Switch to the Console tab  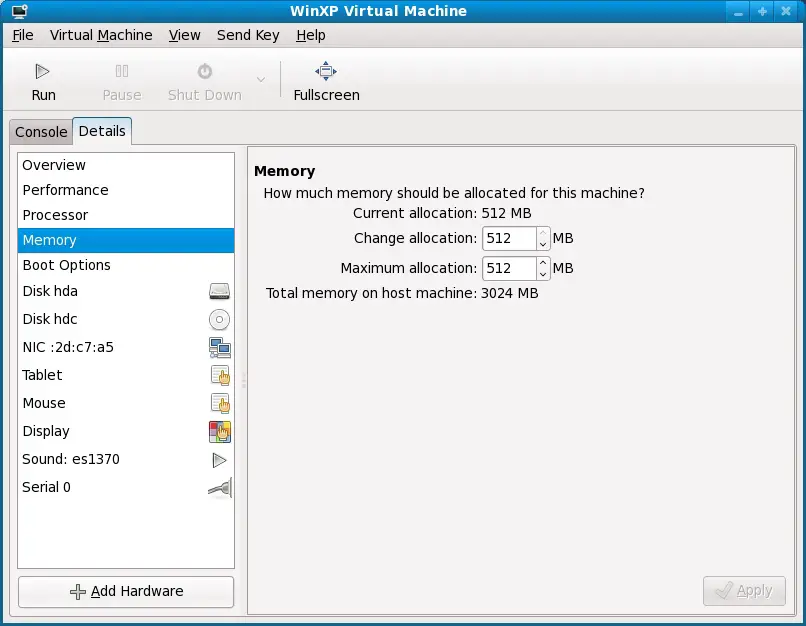(41, 132)
